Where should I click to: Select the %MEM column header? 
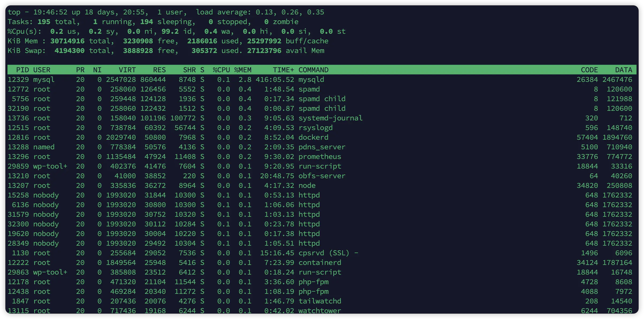tap(243, 70)
